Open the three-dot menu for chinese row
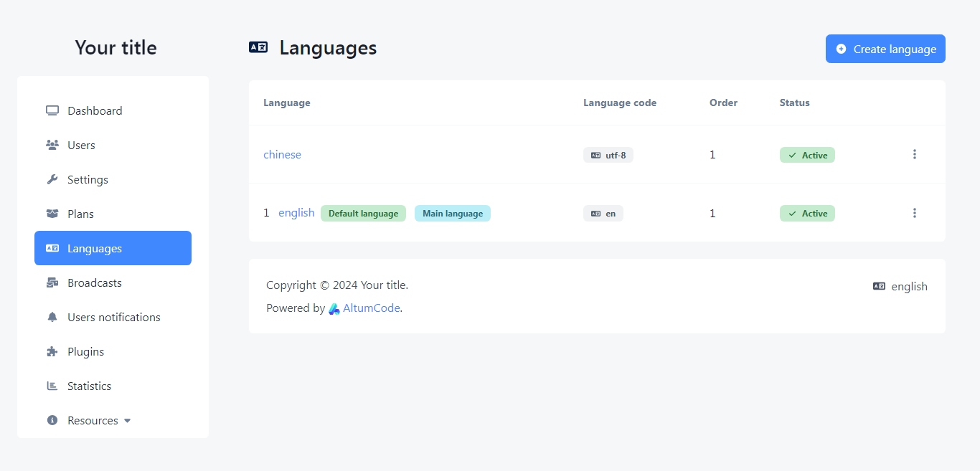This screenshot has width=980, height=471. 914,154
